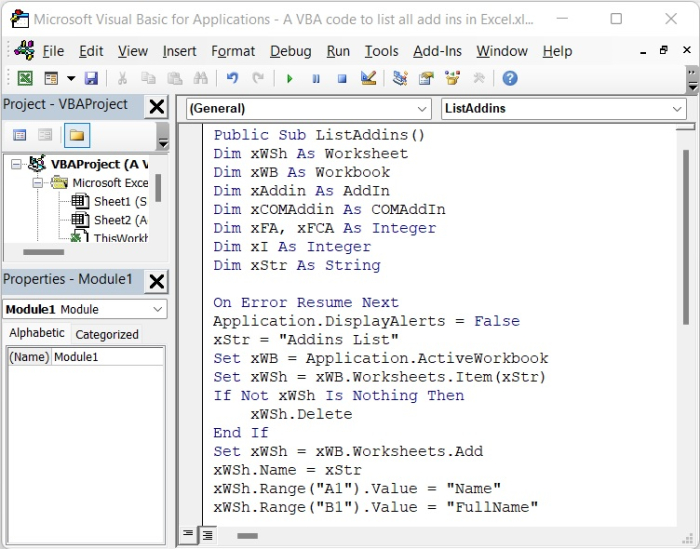The image size is (700, 549).
Task: Collapse the Microsoft Excel Objects folder
Action: click(x=38, y=183)
